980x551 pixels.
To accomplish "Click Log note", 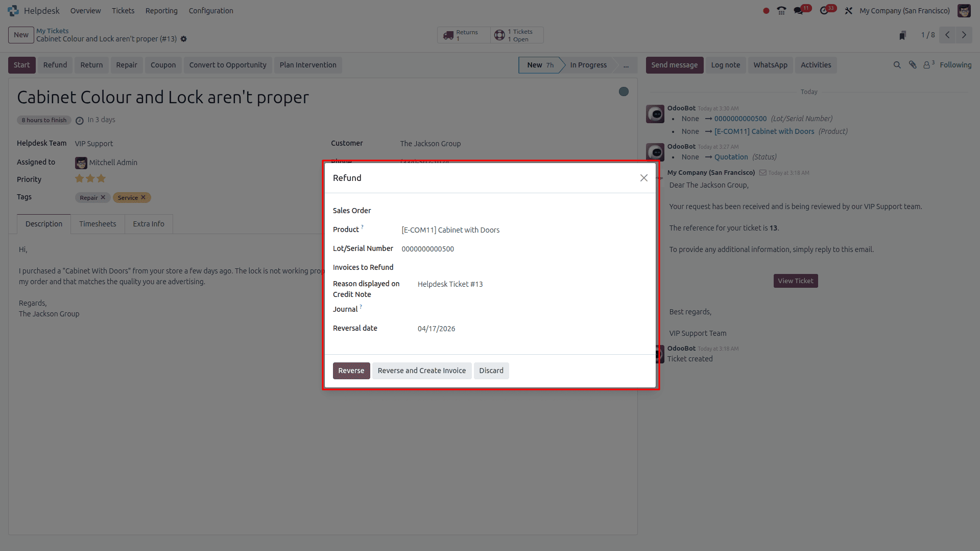I will [725, 65].
